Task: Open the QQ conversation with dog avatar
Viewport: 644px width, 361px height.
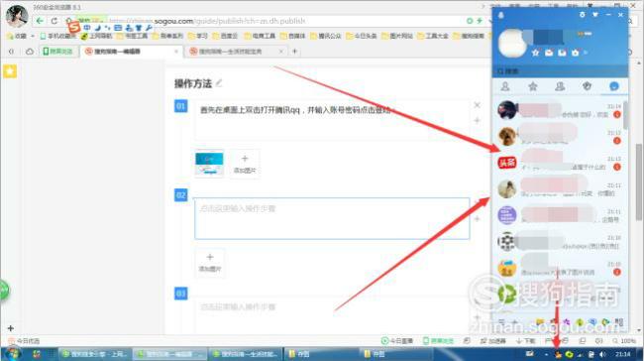Action: pyautogui.click(x=559, y=136)
